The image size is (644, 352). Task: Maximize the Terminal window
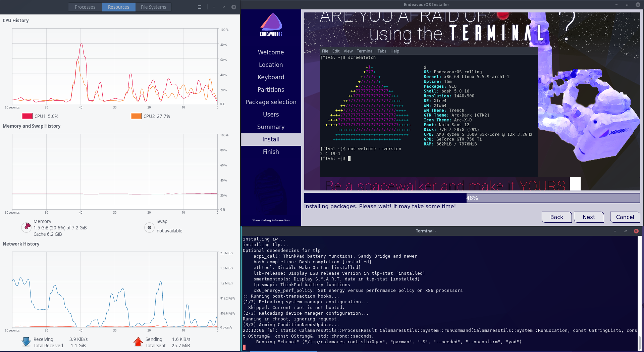(x=626, y=231)
